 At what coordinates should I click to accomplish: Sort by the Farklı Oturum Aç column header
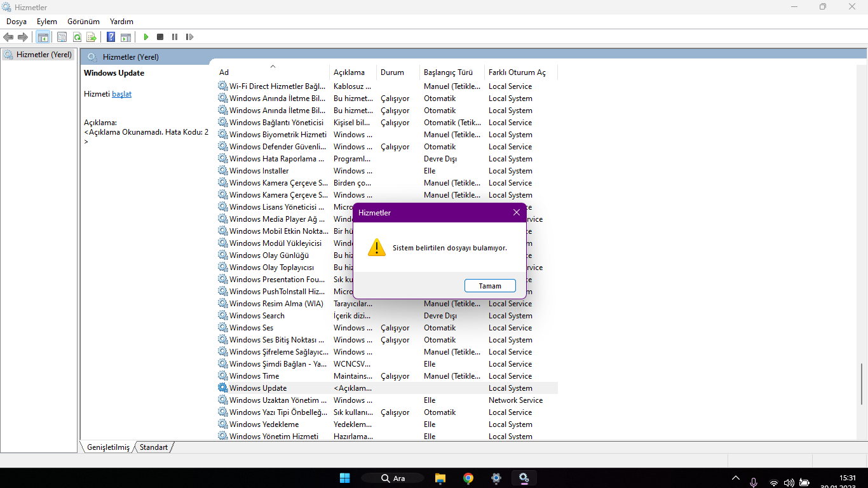point(521,72)
